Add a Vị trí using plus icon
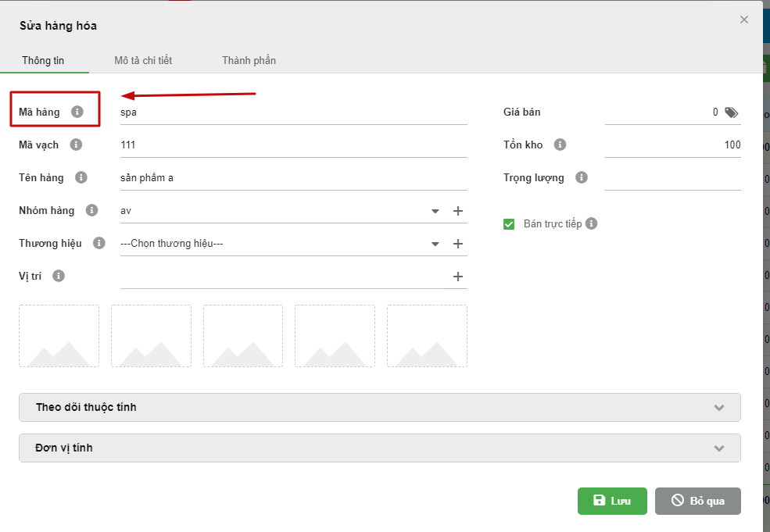The image size is (770, 532). 458,277
